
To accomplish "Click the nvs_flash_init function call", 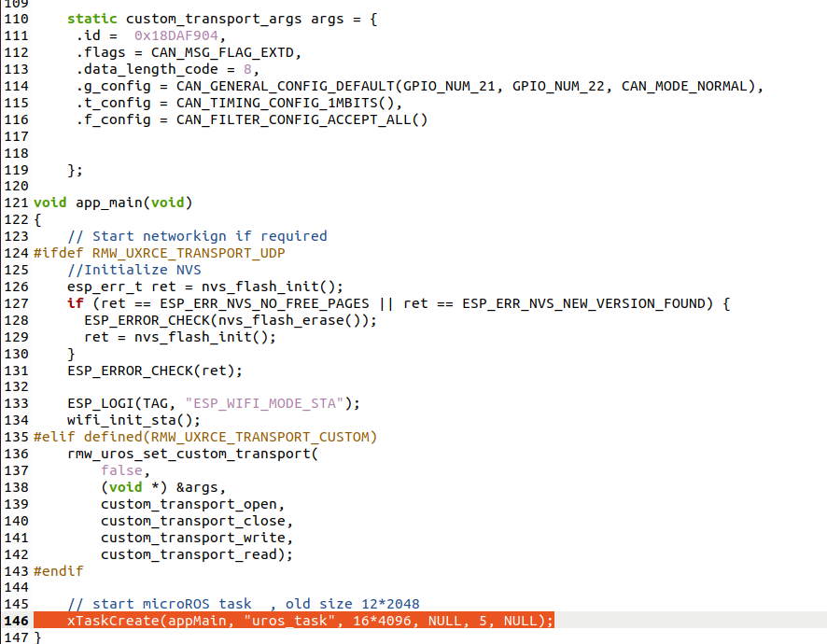I will pos(261,287).
